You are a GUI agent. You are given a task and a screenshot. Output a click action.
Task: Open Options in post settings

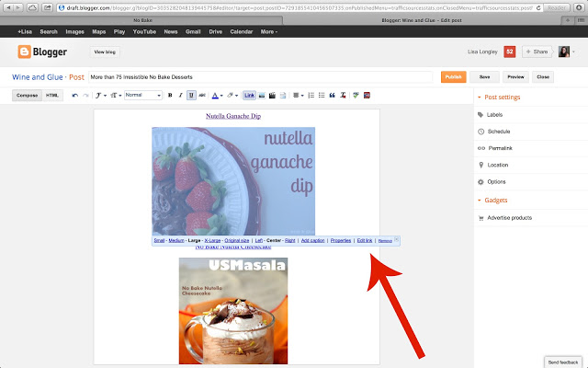[492, 182]
